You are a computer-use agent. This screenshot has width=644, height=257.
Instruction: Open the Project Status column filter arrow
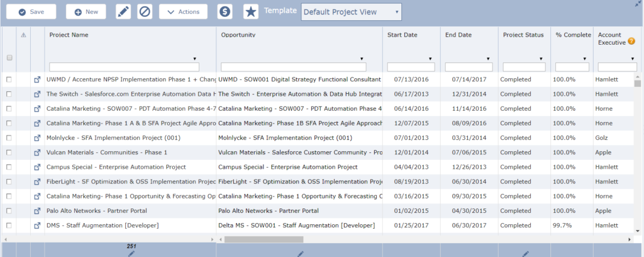tap(541, 59)
